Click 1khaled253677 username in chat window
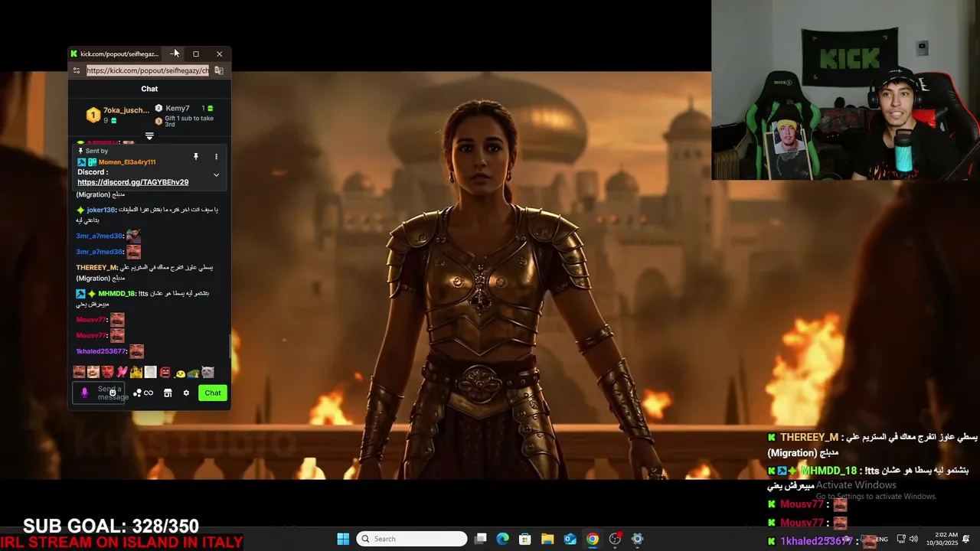The height and width of the screenshot is (551, 980). point(101,351)
